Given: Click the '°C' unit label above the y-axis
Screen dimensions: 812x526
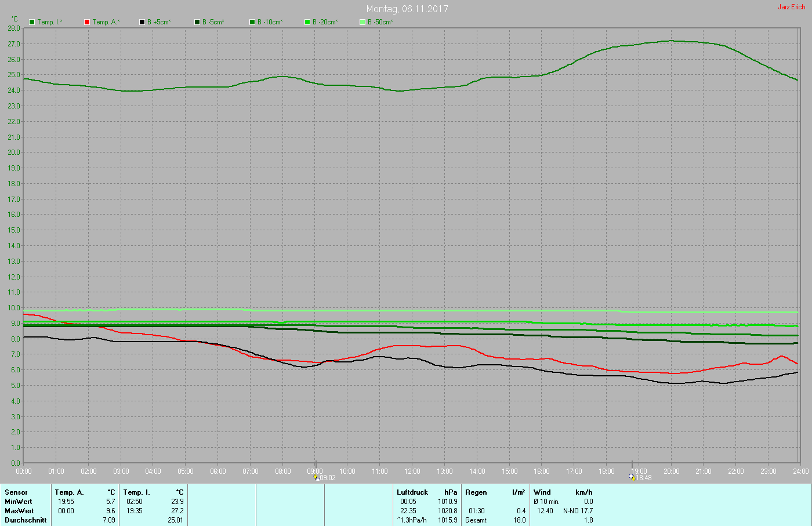Looking at the screenshot, I should [x=14, y=19].
